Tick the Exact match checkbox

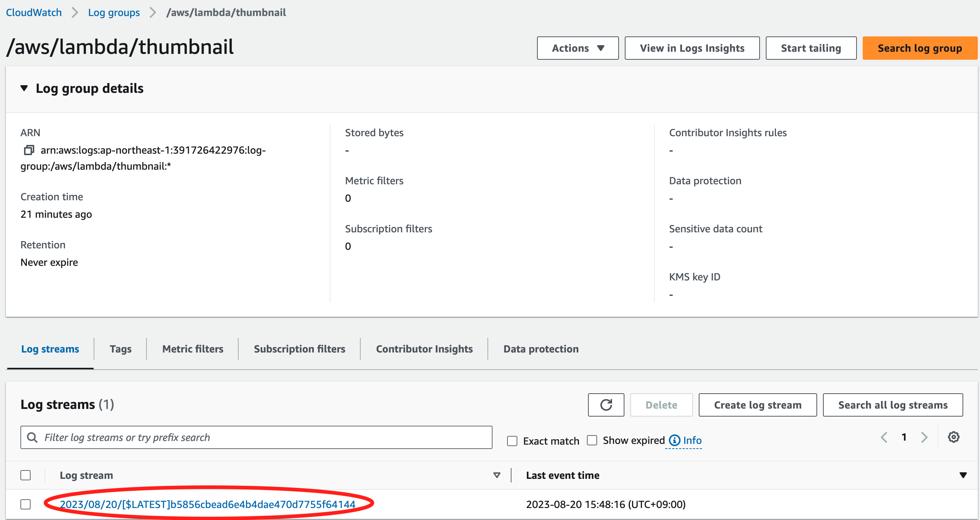coord(513,441)
